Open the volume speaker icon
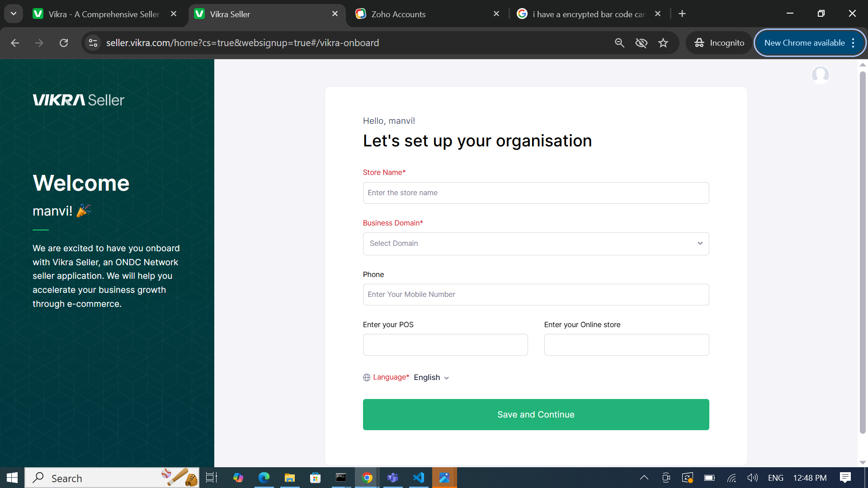This screenshot has height=488, width=868. [x=753, y=478]
